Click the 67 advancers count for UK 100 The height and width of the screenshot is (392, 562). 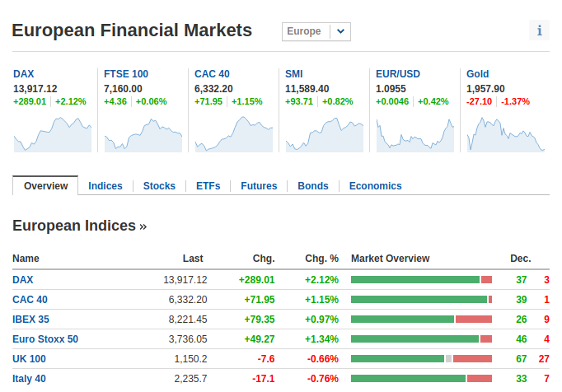point(521,359)
